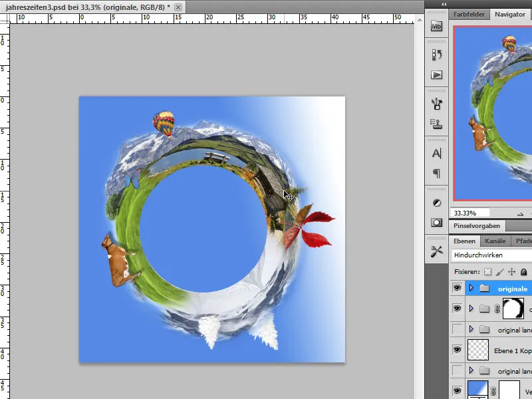
Task: Click the lock position icon
Action: click(x=511, y=272)
